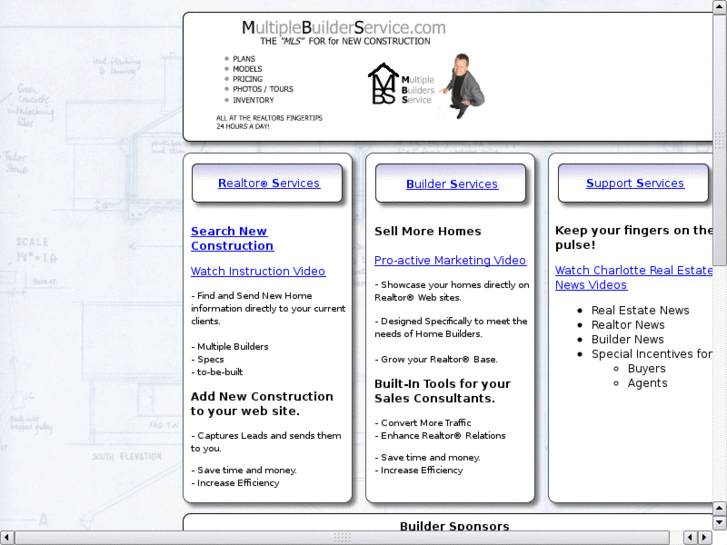Click the 'THE MLS FOR for NEW CONSTRUCTION' tagline
The width and height of the screenshot is (727, 545).
point(345,41)
